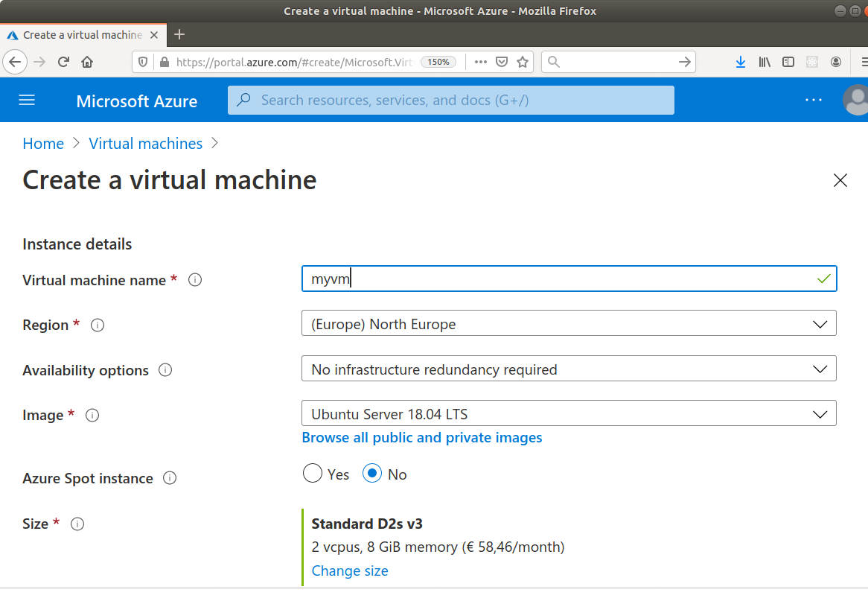Go back with browser back arrow
Viewport: 868px width, 604px height.
[x=15, y=62]
